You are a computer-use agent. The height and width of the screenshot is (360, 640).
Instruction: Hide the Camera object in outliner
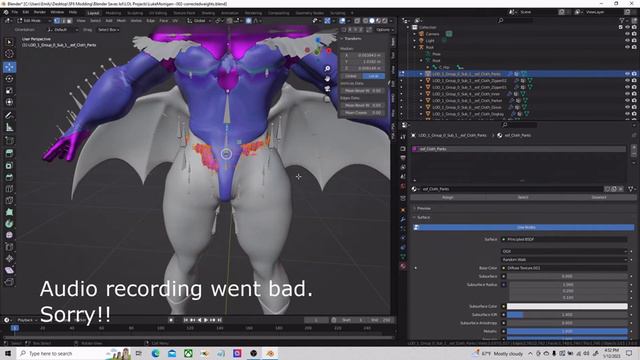tap(627, 34)
